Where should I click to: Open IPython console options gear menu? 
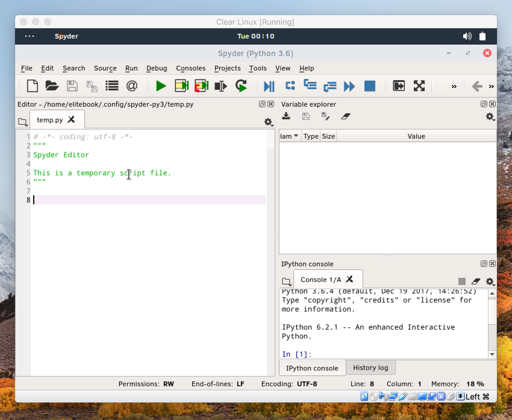tap(490, 282)
